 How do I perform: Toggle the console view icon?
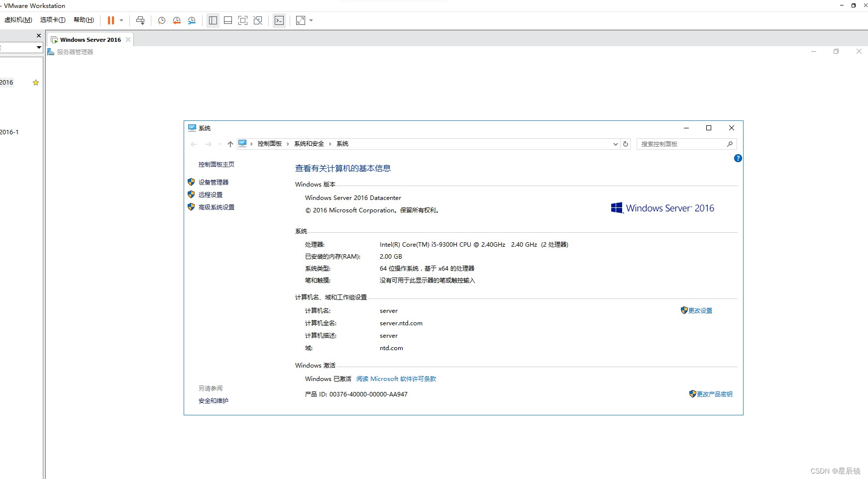click(279, 20)
